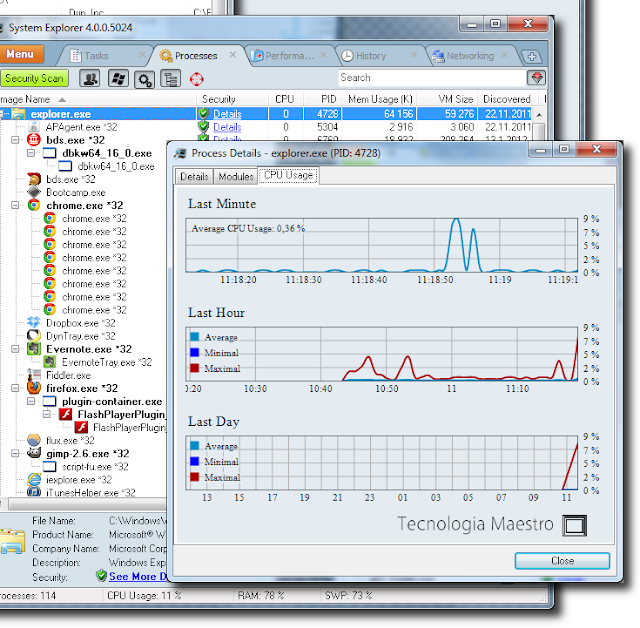Click the red bds.exe *32 parent icon
The width and height of the screenshot is (640, 628).
34,140
